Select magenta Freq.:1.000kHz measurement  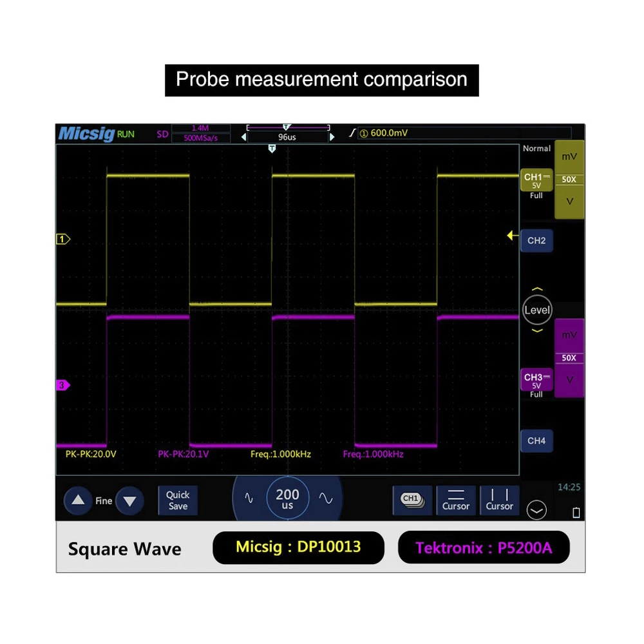tap(374, 454)
